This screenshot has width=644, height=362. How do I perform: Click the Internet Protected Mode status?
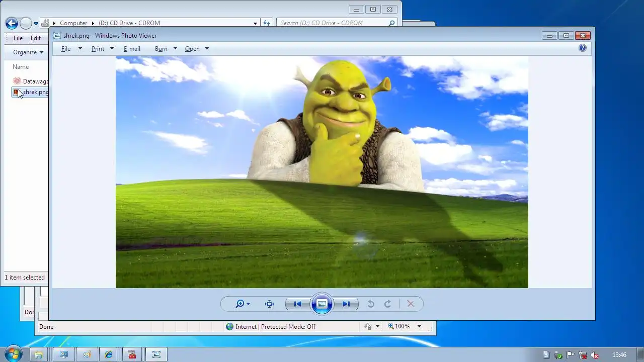coord(276,327)
